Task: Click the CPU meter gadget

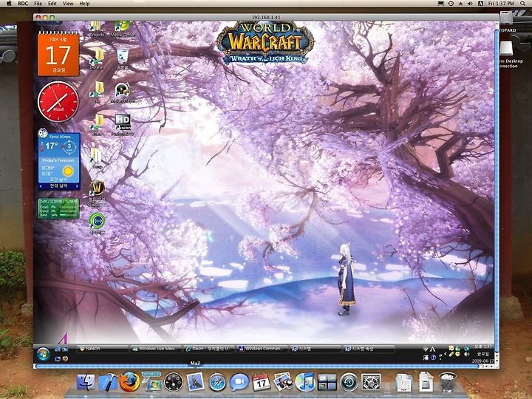Action: [x=58, y=208]
